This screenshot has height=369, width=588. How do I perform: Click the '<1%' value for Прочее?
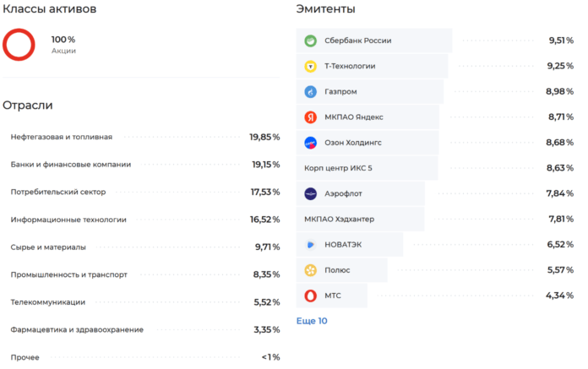click(270, 357)
